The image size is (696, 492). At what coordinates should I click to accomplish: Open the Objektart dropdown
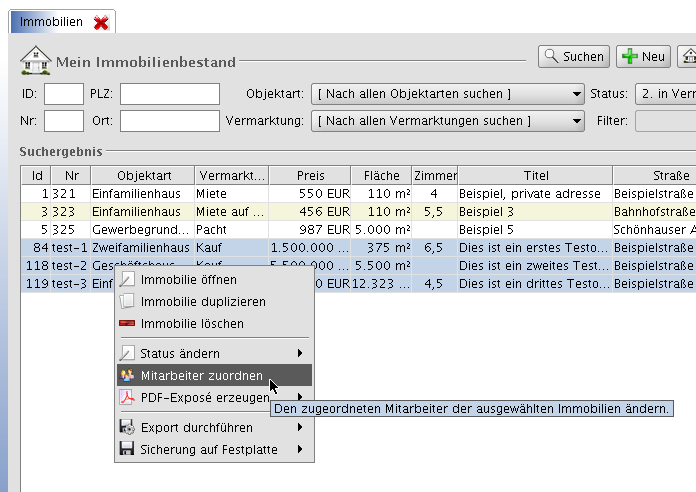pos(447,94)
